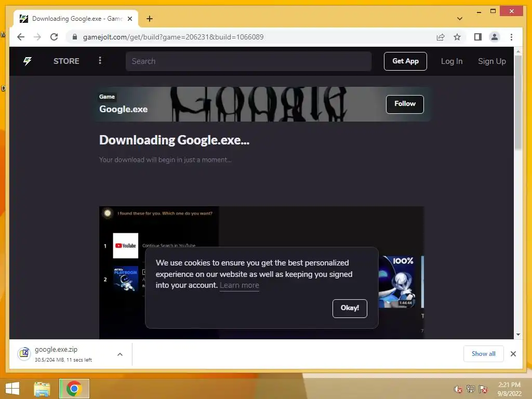Reload the Game Jolt page
Screen dimensions: 532x399
54,37
